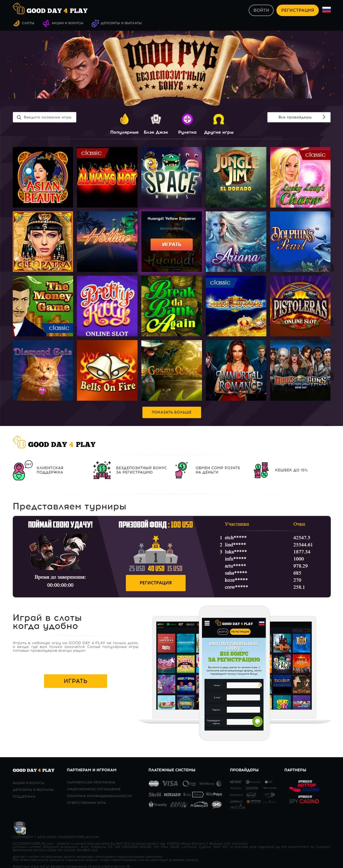Open Other games horseshoe icon
The image size is (343, 868).
[219, 119]
